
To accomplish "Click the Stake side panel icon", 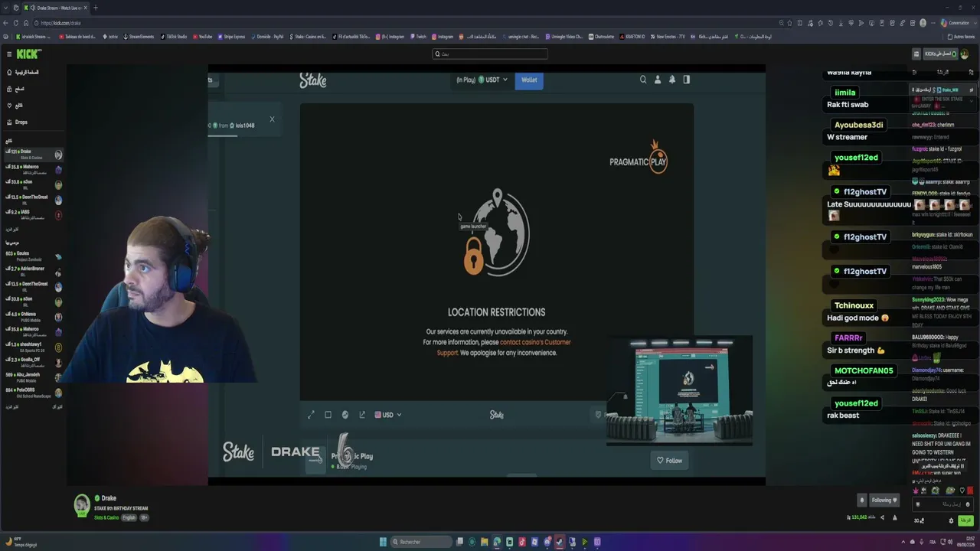I will pos(686,80).
